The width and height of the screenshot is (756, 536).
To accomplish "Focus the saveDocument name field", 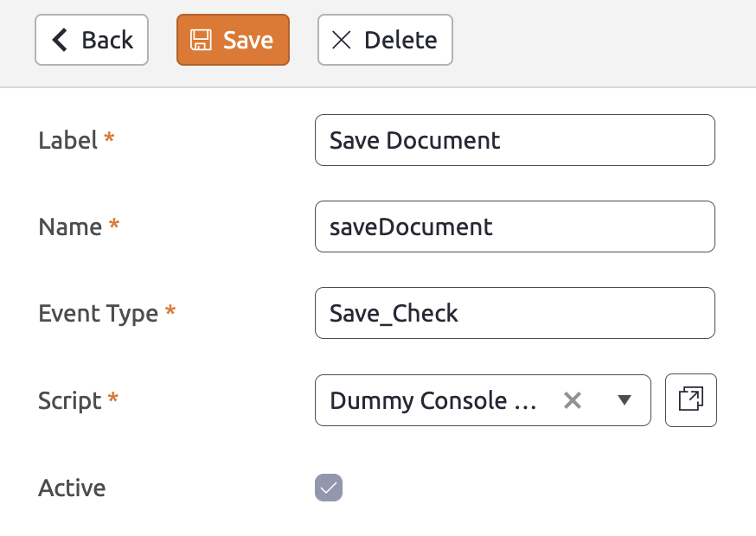I will [x=515, y=227].
